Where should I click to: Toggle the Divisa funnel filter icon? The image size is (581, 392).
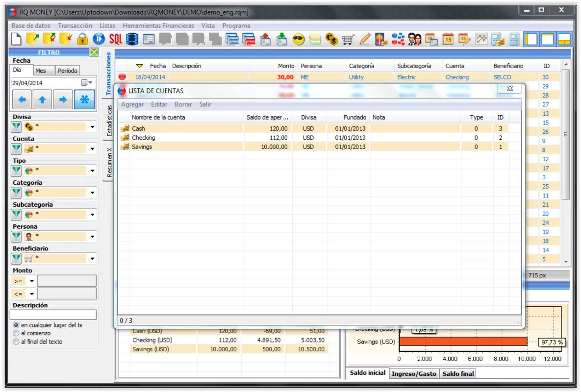click(x=16, y=127)
